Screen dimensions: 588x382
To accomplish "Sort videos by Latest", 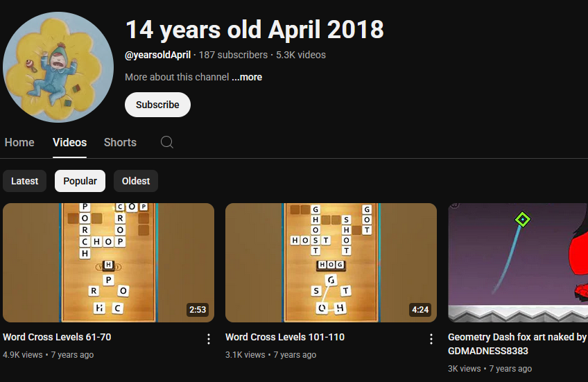I will pos(25,181).
